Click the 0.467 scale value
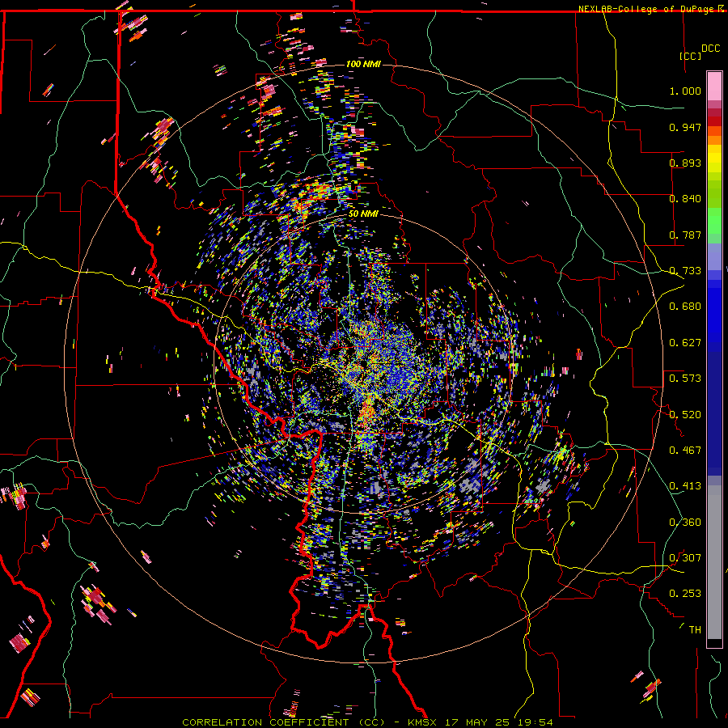Viewport: 728px width, 728px height. click(x=685, y=451)
